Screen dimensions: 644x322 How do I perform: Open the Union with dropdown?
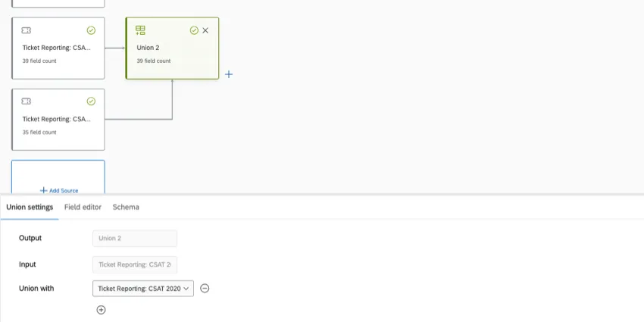(x=143, y=288)
